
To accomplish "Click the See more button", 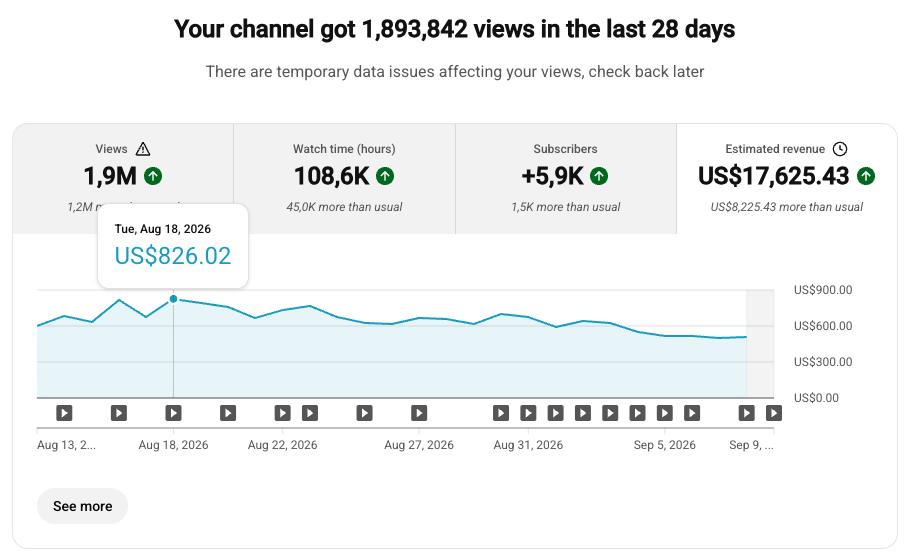I will tap(83, 506).
